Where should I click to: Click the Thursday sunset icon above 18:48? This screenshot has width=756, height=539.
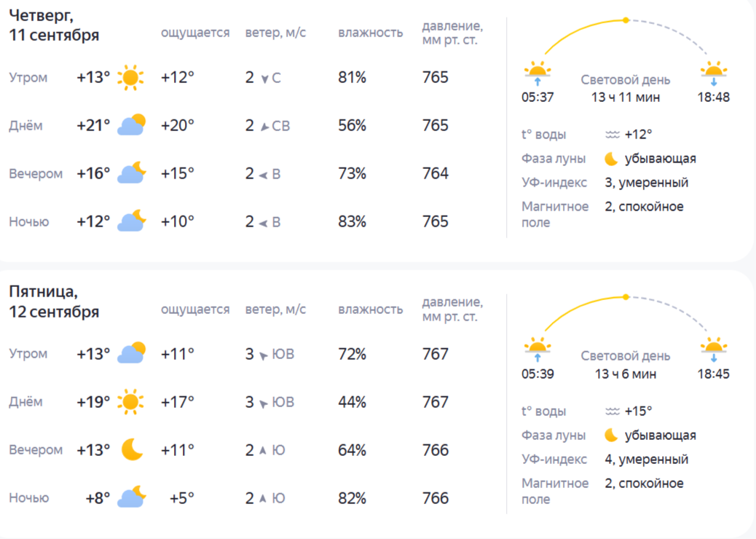coord(714,73)
